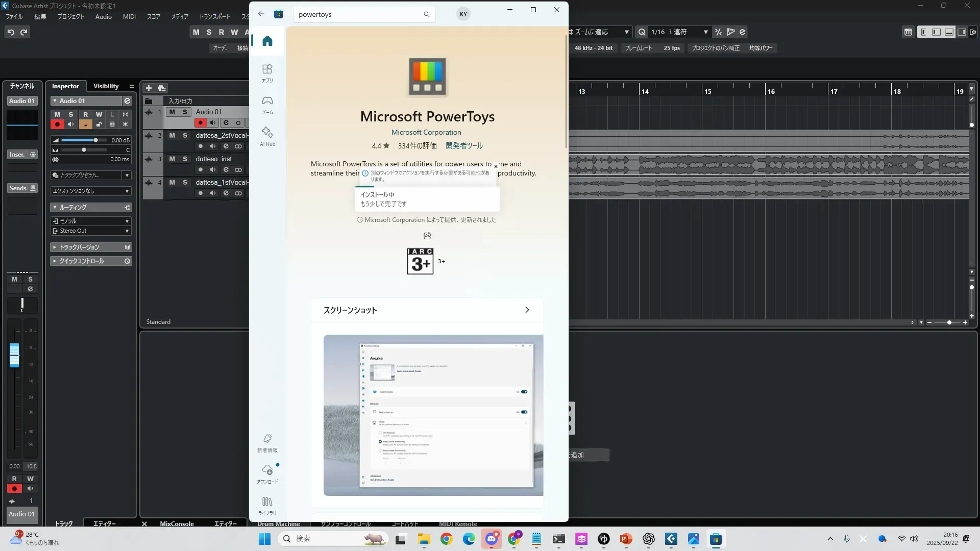Open the Library icon in Store sidebar
The width and height of the screenshot is (980, 551).
point(267,505)
